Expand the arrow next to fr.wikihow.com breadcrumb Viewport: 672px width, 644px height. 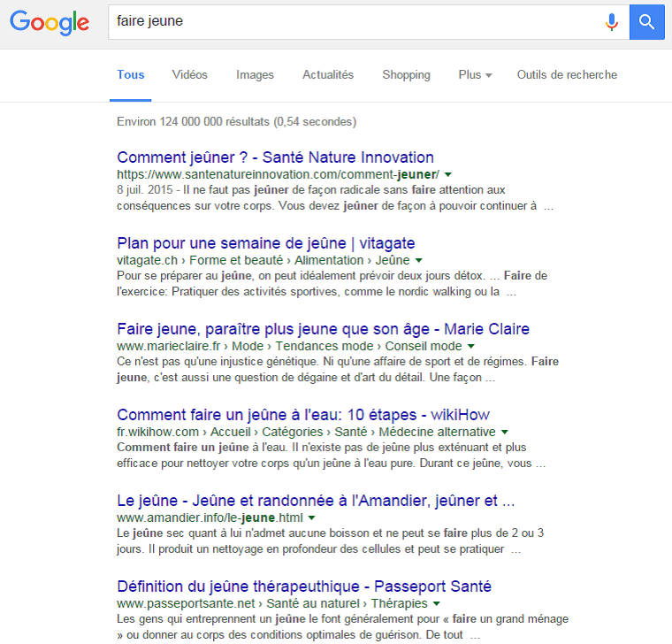pyautogui.click(x=504, y=433)
